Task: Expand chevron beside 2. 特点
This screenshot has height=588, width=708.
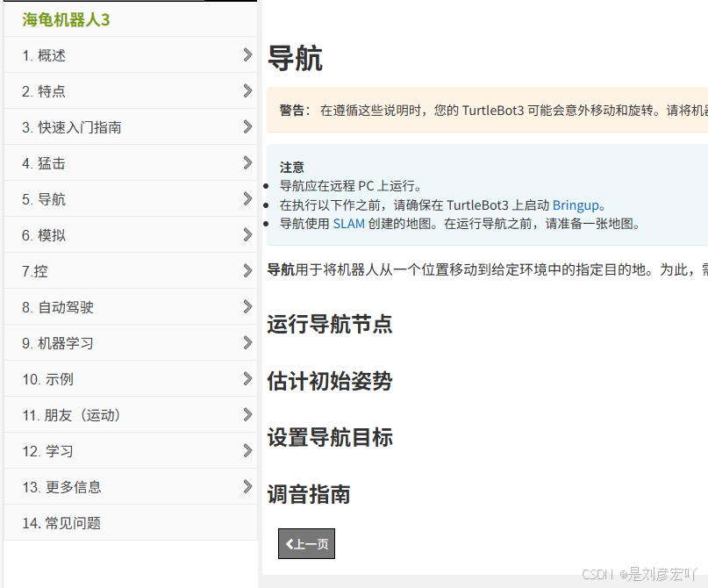Action: [x=247, y=90]
